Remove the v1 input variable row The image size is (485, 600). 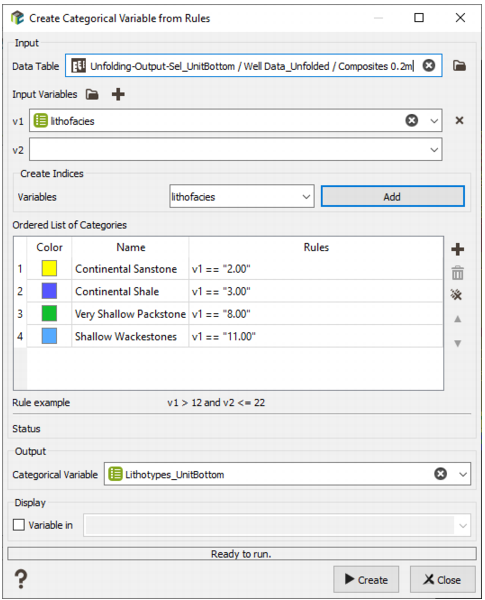click(x=459, y=121)
